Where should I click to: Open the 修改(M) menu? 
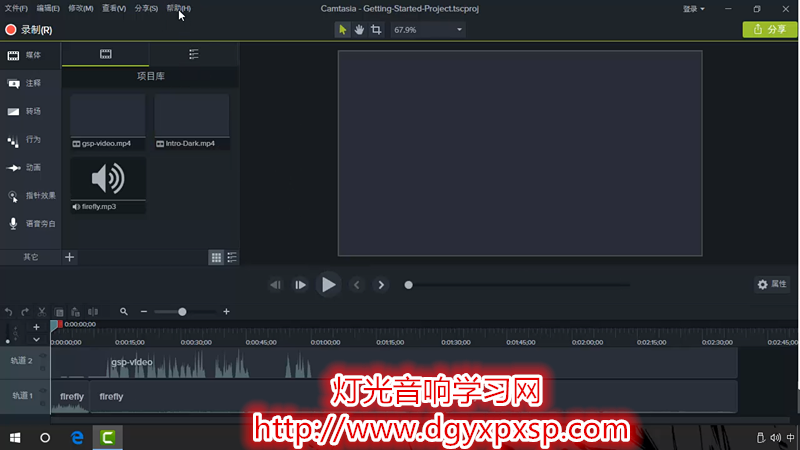pyautogui.click(x=81, y=8)
